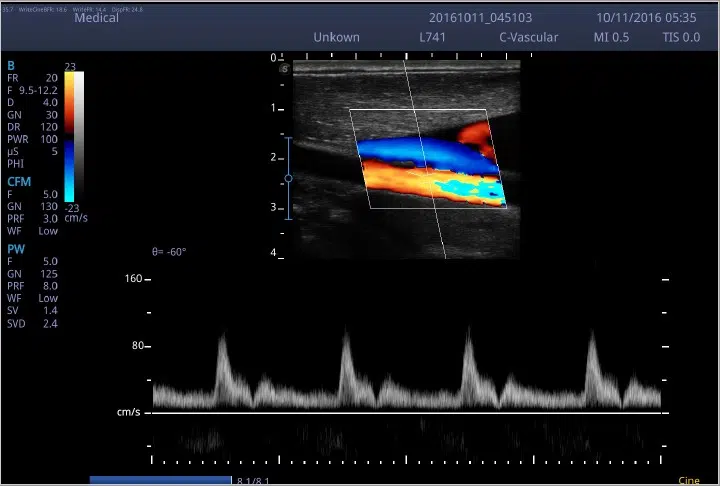Click the CFM PRF 3.0 value

tap(50, 219)
